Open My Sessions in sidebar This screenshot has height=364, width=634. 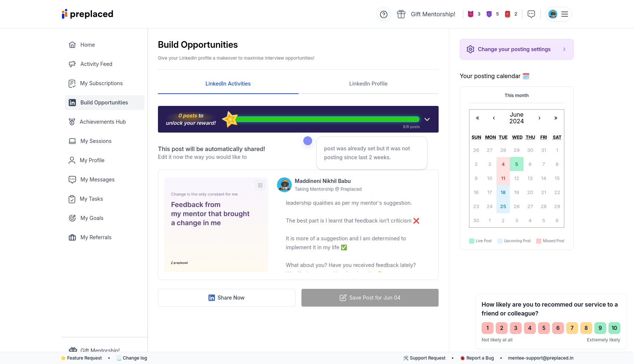[105, 141]
